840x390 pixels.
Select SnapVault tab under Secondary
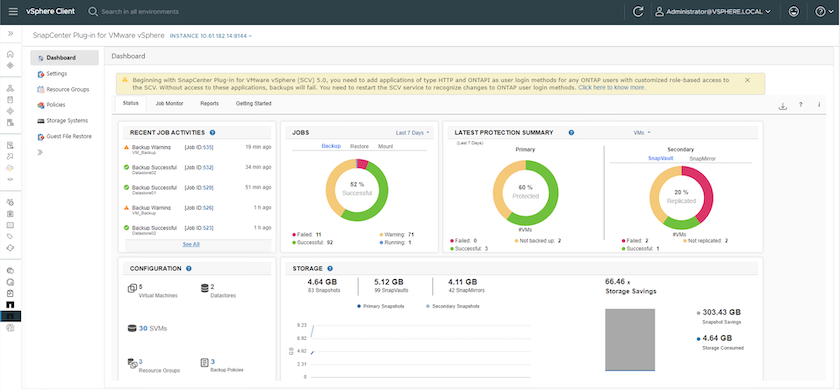tap(661, 159)
